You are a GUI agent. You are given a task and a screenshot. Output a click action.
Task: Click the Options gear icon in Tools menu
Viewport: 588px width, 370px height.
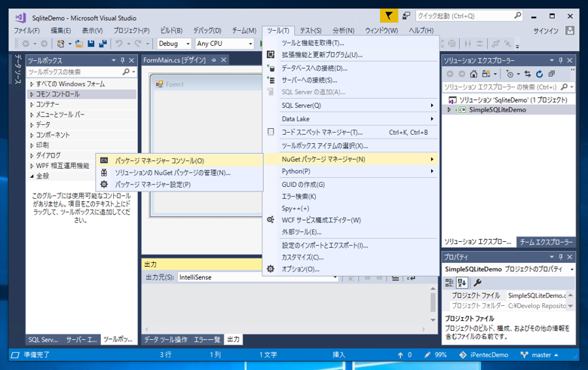click(x=271, y=269)
